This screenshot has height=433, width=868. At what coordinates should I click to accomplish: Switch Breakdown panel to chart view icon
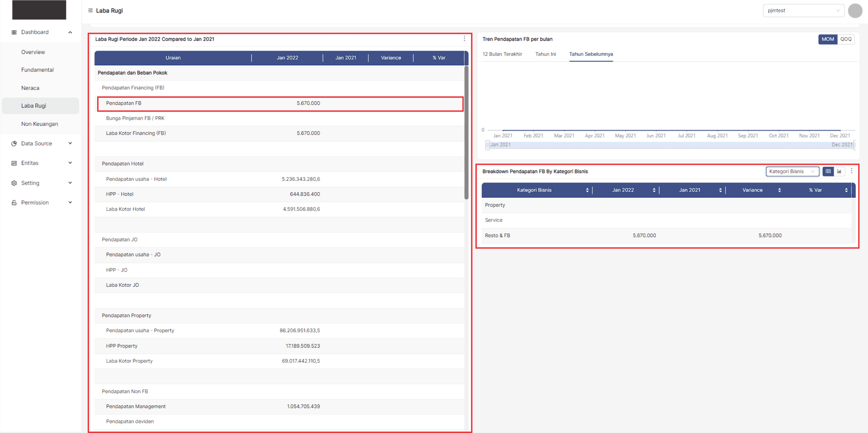(x=839, y=171)
